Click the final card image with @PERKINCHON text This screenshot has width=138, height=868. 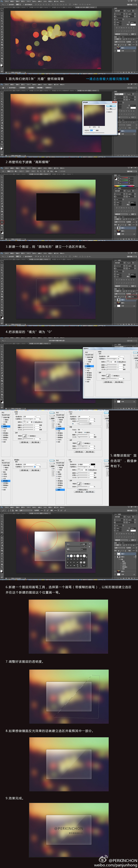69,830
